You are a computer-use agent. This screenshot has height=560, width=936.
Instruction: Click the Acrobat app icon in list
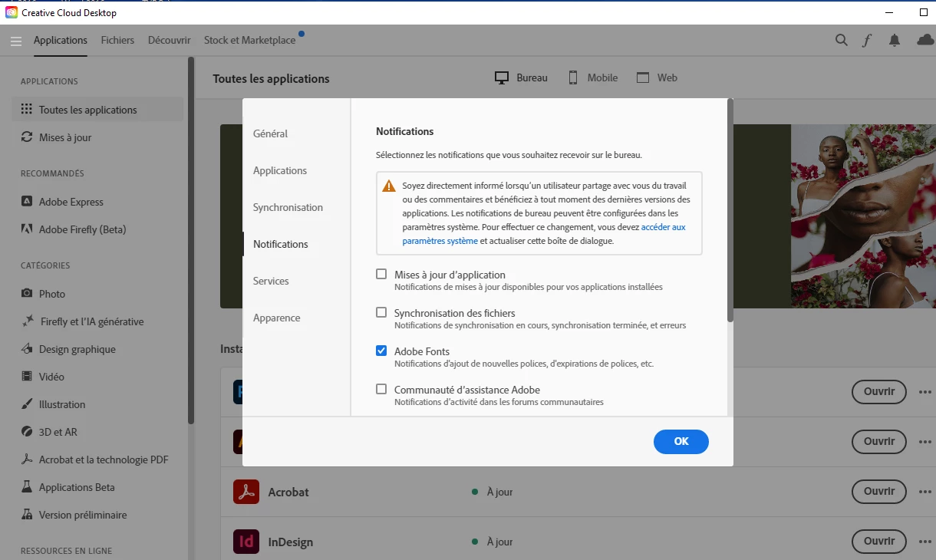pos(246,492)
